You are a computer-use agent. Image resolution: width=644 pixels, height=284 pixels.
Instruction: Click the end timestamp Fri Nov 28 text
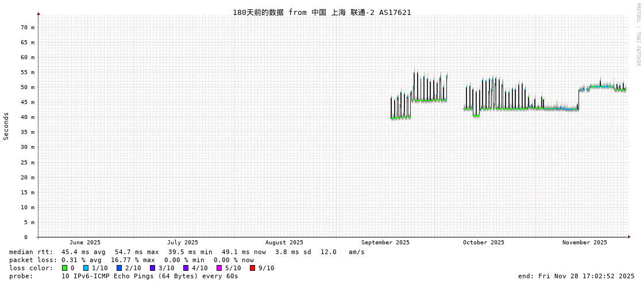click(576, 276)
